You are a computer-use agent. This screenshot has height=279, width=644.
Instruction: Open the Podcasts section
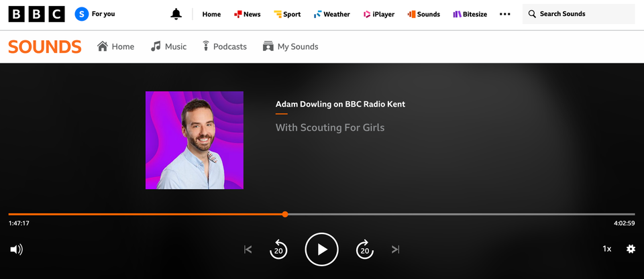(x=224, y=46)
